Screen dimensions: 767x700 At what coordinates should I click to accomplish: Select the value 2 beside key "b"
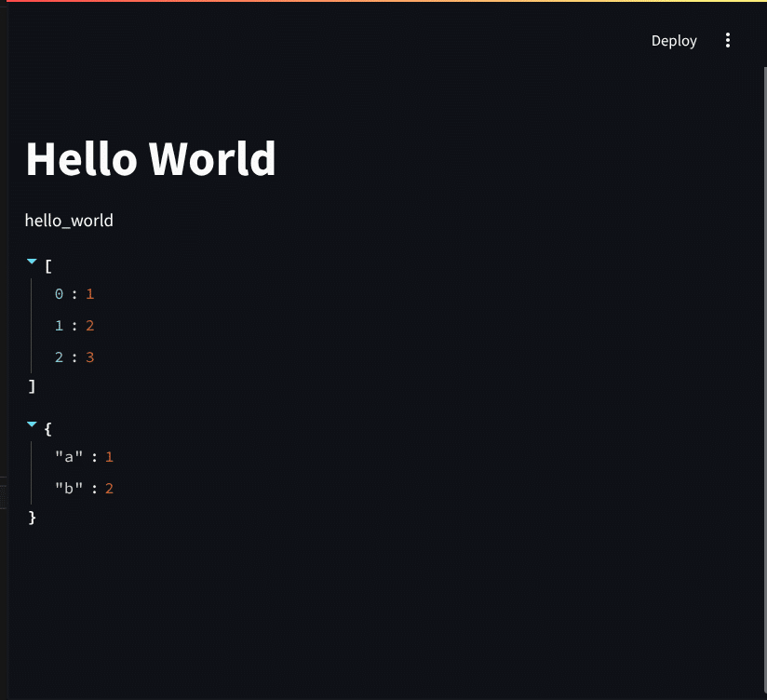(x=109, y=488)
